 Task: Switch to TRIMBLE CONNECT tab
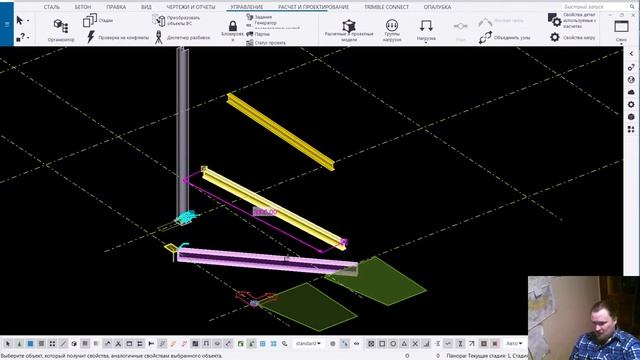(x=386, y=7)
